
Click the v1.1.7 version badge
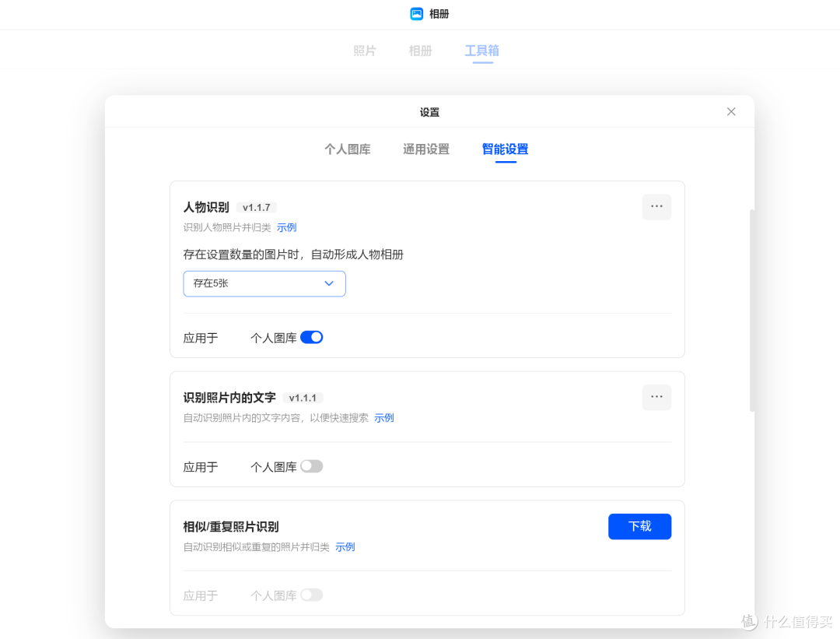pyautogui.click(x=256, y=208)
